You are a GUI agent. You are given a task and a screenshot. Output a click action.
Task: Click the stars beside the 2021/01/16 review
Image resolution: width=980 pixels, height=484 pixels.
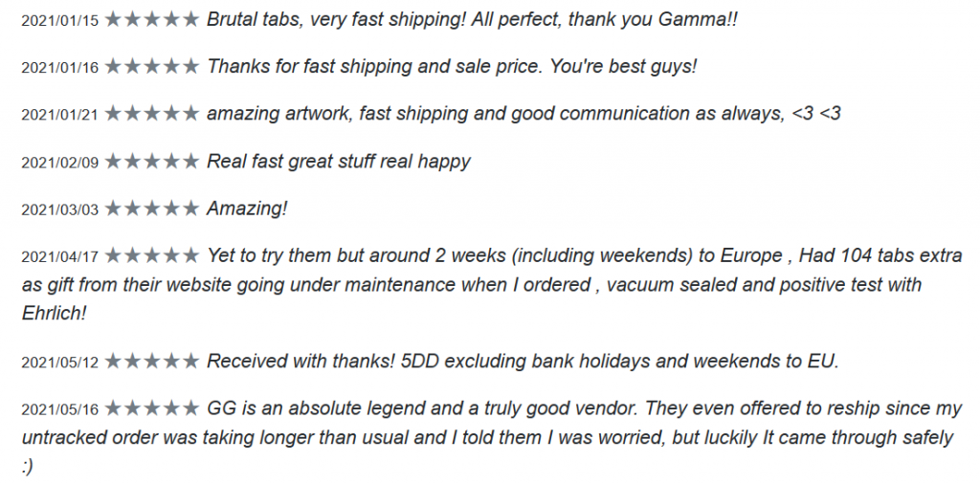(x=152, y=66)
